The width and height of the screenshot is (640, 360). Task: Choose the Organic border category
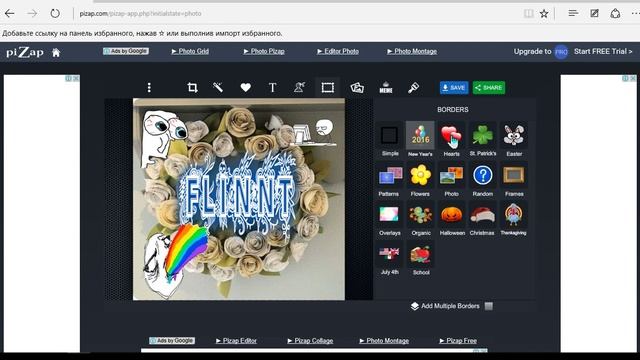[x=420, y=219]
